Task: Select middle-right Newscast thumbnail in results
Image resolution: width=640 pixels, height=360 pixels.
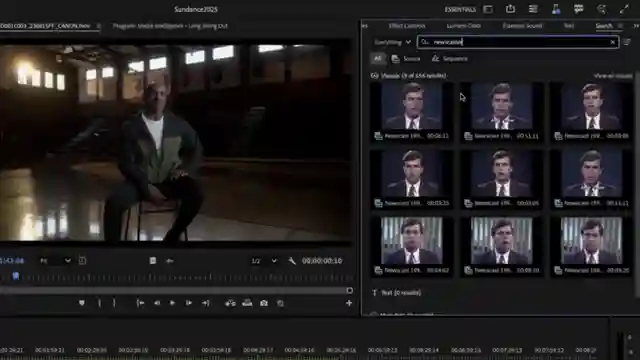Action: [591, 179]
